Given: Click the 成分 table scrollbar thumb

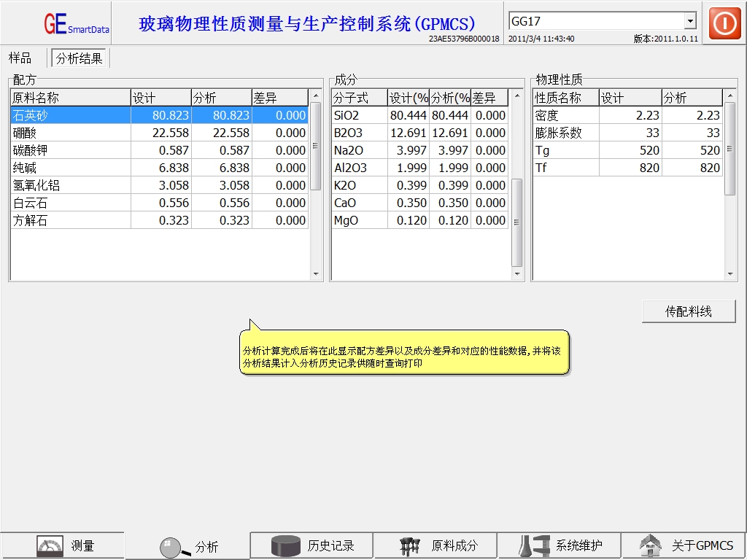Looking at the screenshot, I should (517, 222).
